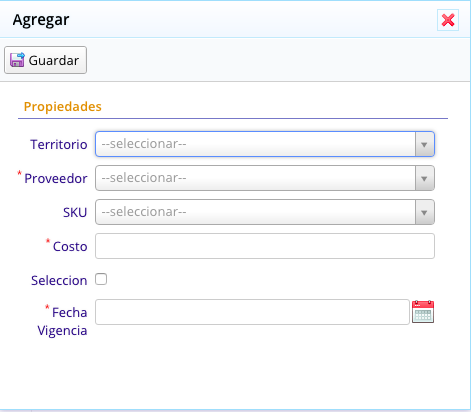Click the Proveedor field label

tap(56, 179)
